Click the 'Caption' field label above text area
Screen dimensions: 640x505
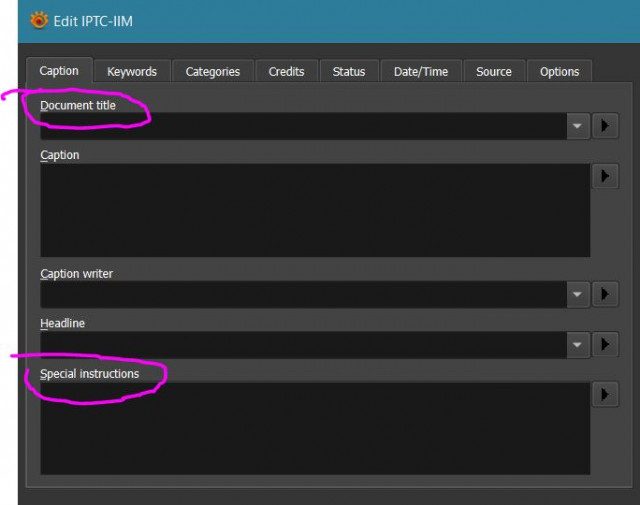[60, 155]
